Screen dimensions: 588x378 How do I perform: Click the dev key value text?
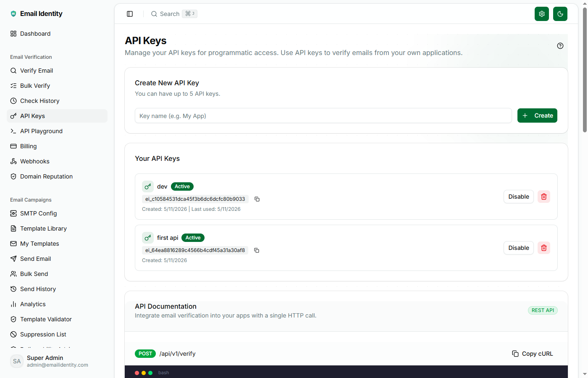click(195, 199)
